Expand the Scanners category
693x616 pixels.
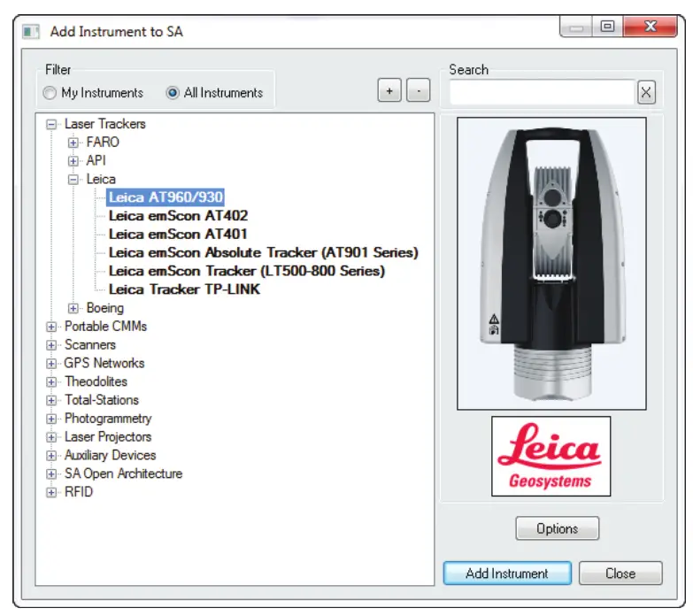[51, 345]
